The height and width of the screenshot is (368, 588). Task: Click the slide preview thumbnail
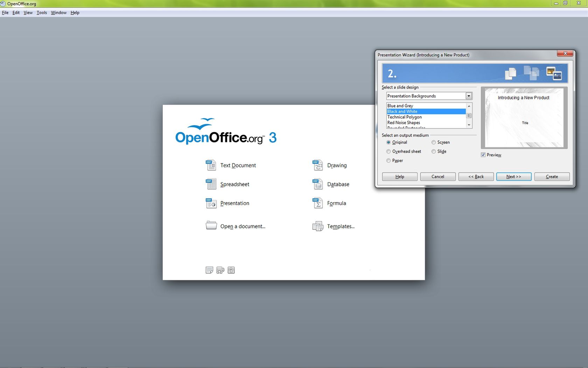pos(524,118)
